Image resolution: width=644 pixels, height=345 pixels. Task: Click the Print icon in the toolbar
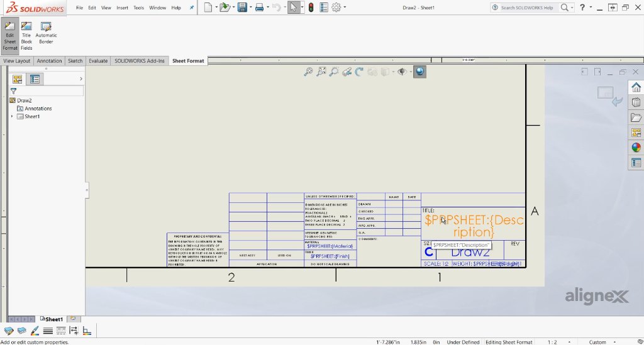pyautogui.click(x=260, y=8)
